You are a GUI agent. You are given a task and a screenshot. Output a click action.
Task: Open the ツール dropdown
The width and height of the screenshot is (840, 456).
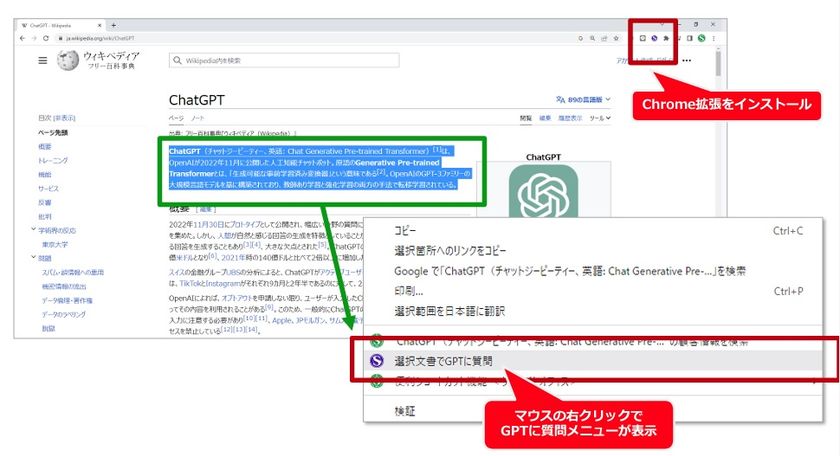point(600,118)
